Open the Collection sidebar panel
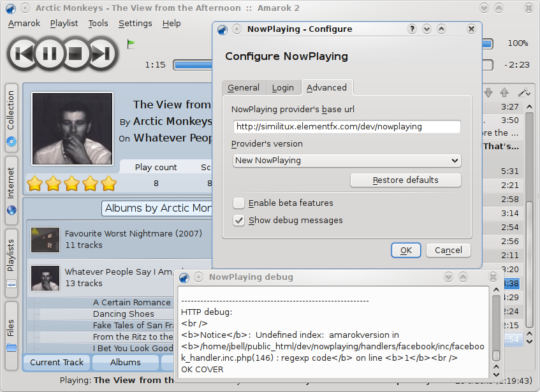Viewport: 540px width, 392px height. pos(11,118)
